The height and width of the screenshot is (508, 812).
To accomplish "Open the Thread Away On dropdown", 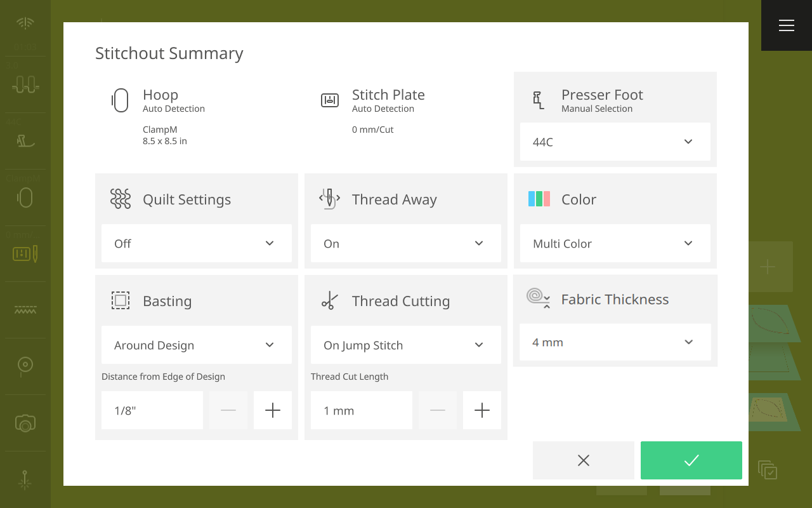I will coord(405,243).
